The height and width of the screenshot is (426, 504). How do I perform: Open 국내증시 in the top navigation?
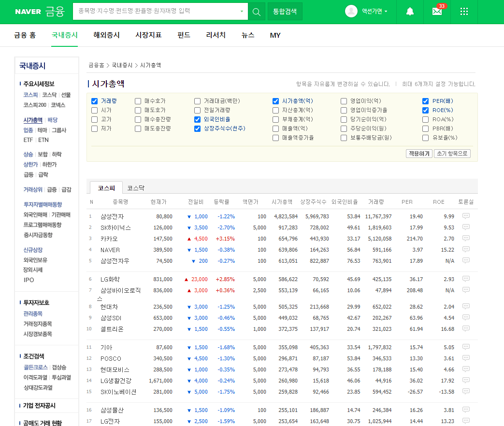click(x=65, y=35)
